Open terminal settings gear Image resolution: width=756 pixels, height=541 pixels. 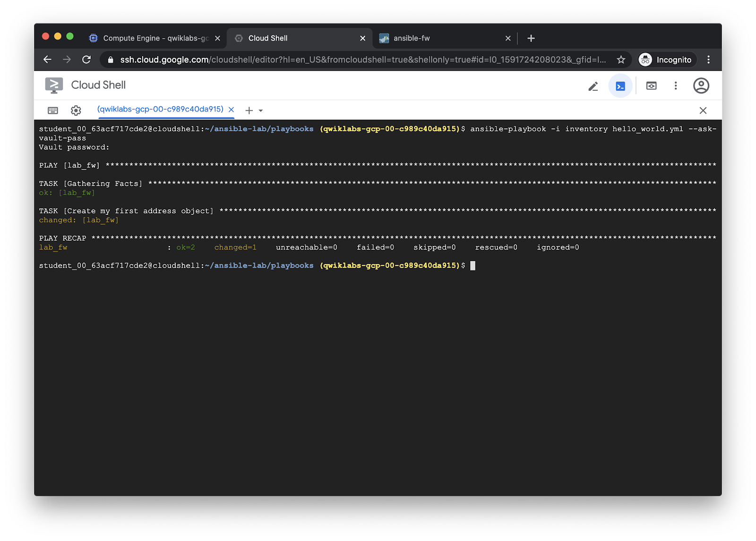(76, 110)
